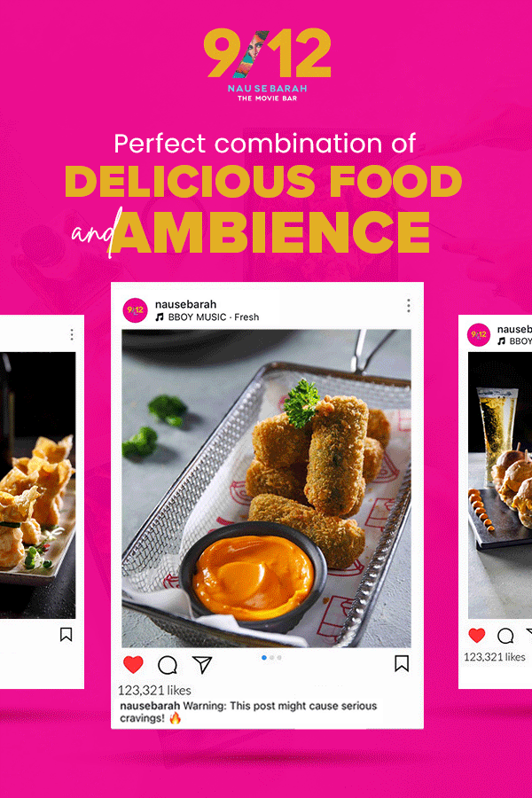The height and width of the screenshot is (798, 532).
Task: Click right post's 9/12 profile avatar
Action: click(x=479, y=335)
